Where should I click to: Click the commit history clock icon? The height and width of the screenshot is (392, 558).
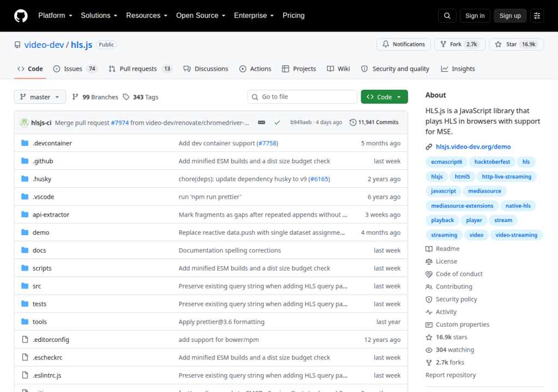point(353,122)
